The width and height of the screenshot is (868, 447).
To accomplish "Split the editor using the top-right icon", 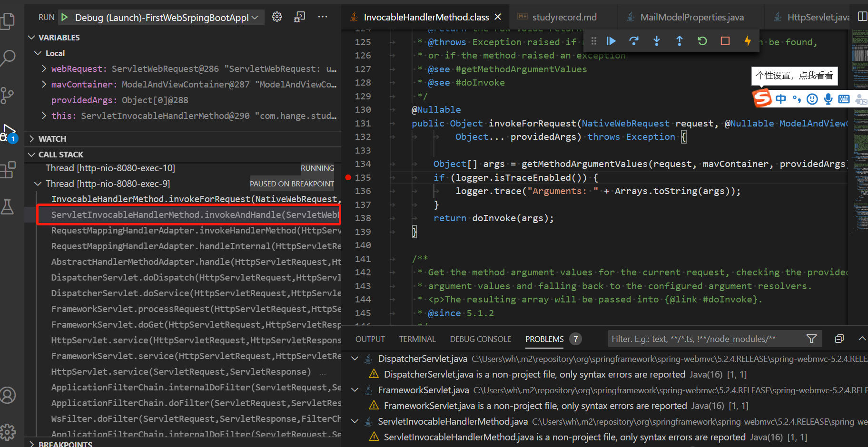I will pos(862,16).
